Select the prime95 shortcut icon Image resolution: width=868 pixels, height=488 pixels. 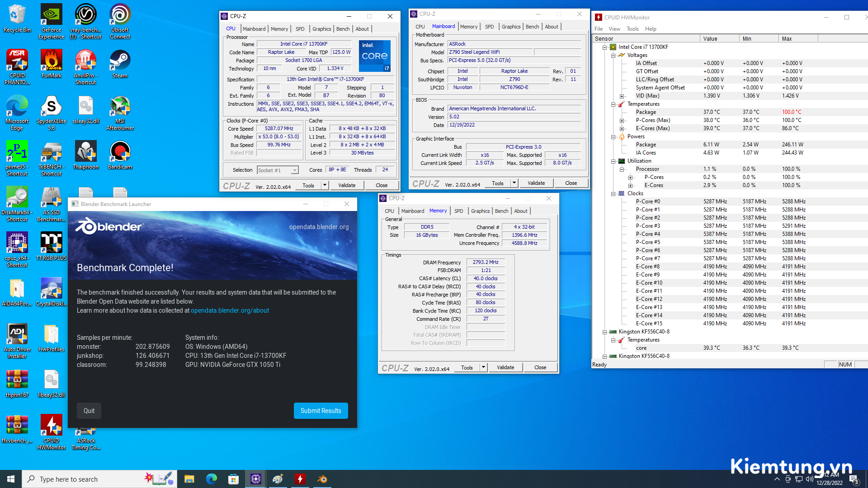point(17,159)
